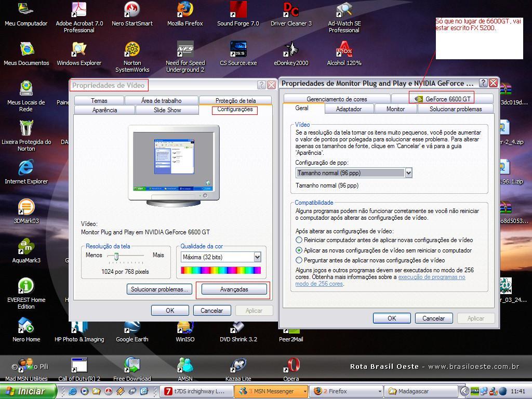Launch Adobe Acrobat 7.0 Professional from the desktop

click(79, 18)
